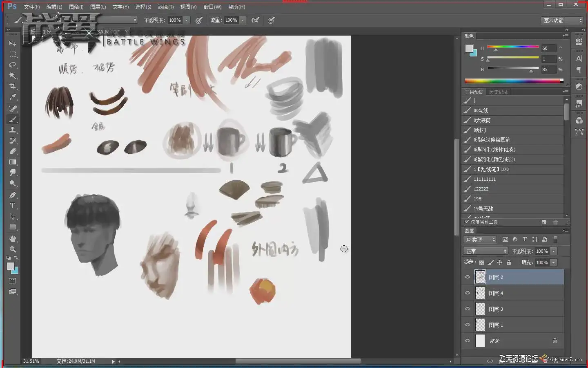Activate the Hand tool

point(13,238)
